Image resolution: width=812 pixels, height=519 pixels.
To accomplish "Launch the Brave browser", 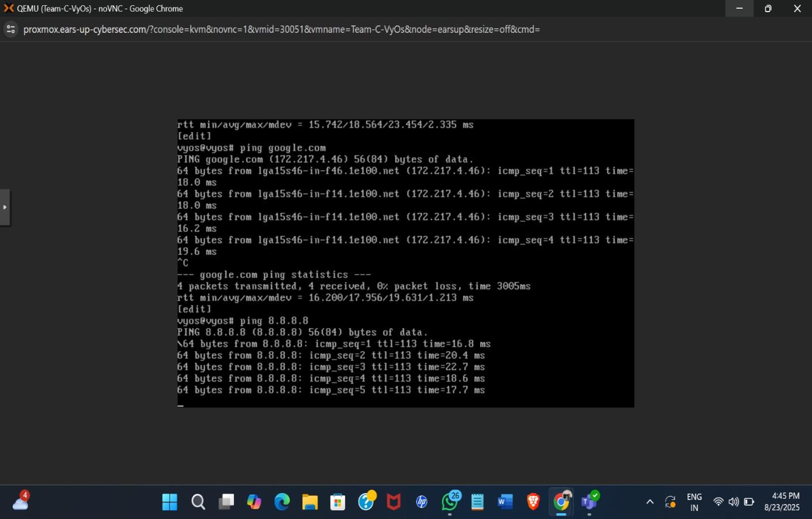I will click(533, 502).
